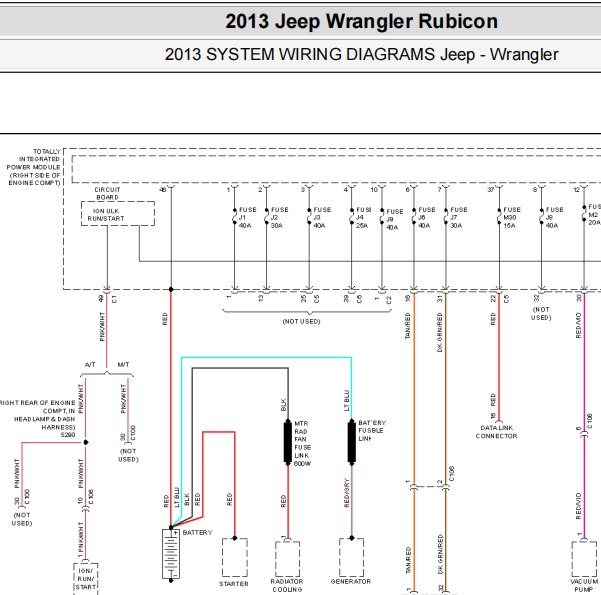Click the Fuse M2 20A label

click(594, 214)
